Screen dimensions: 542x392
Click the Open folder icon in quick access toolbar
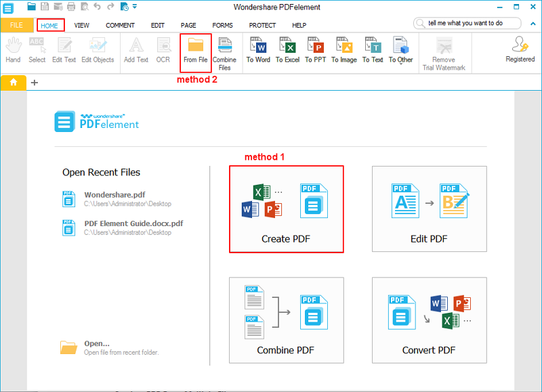click(31, 6)
